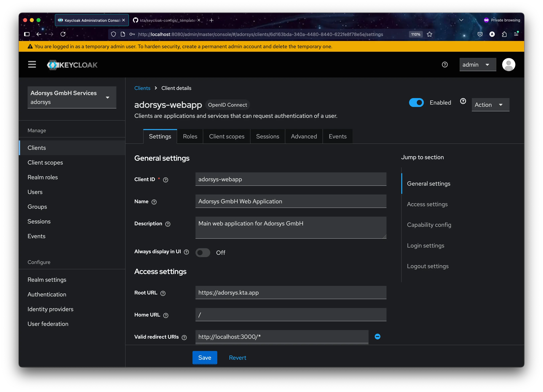Click the Save button
Image resolution: width=543 pixels, height=392 pixels.
pyautogui.click(x=205, y=358)
